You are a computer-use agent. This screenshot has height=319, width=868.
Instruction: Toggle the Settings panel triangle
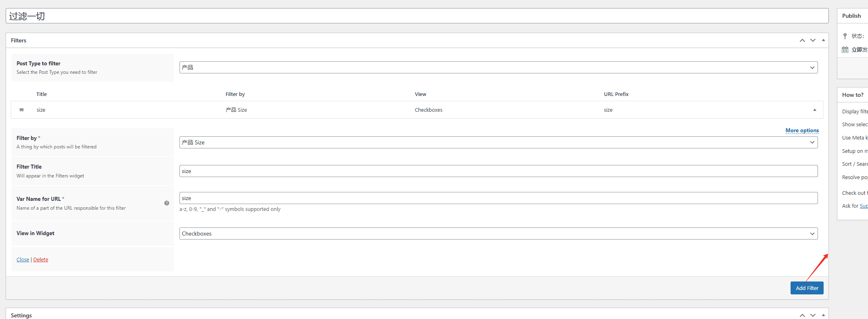pyautogui.click(x=823, y=315)
